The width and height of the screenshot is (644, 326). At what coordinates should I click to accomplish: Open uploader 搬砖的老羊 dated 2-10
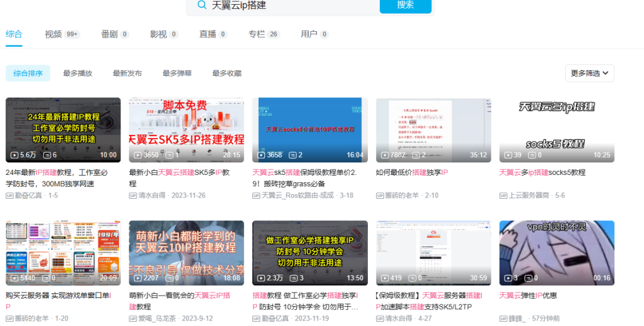pos(402,195)
